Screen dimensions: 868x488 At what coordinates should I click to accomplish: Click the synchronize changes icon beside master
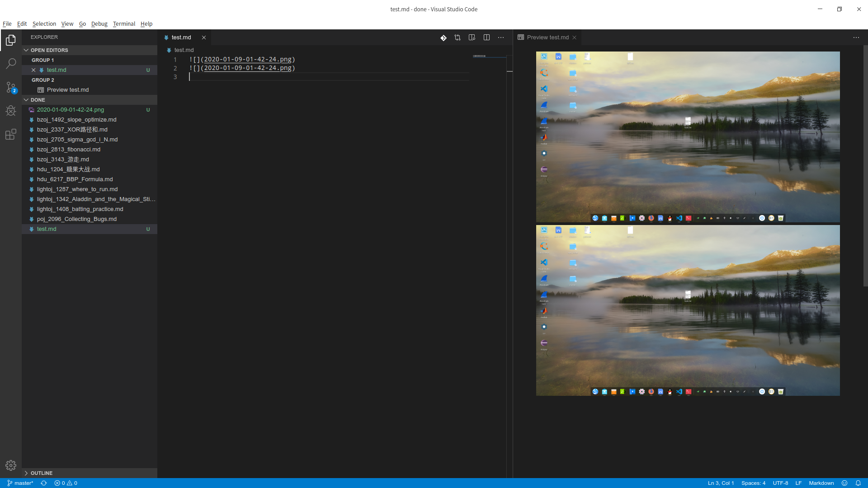click(x=43, y=483)
